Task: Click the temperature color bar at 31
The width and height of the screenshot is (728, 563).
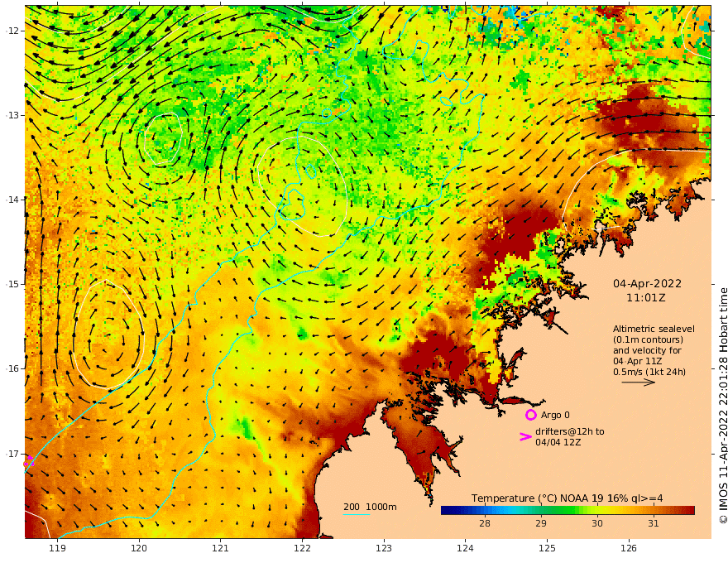Action: [x=654, y=511]
